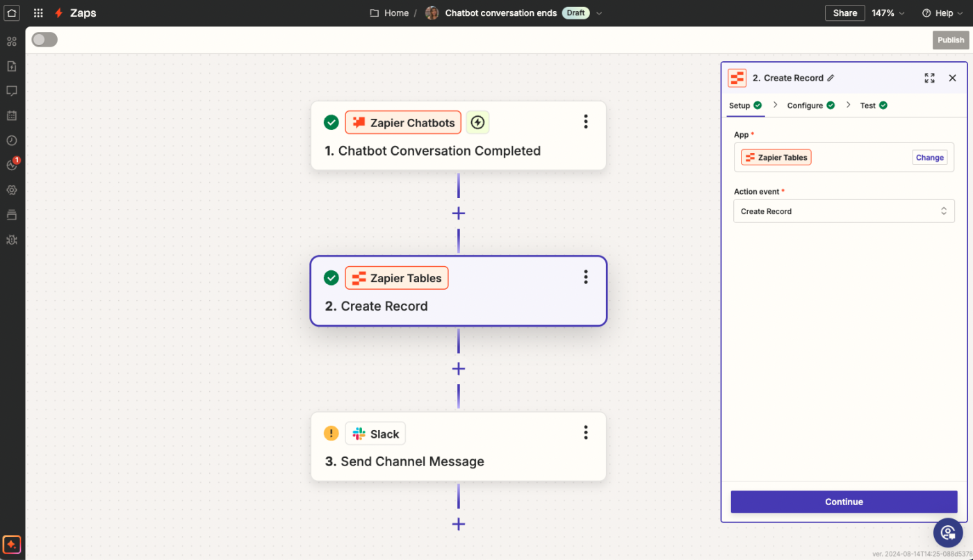
Task: Expand the chevron next to the Draft badge
Action: point(600,13)
